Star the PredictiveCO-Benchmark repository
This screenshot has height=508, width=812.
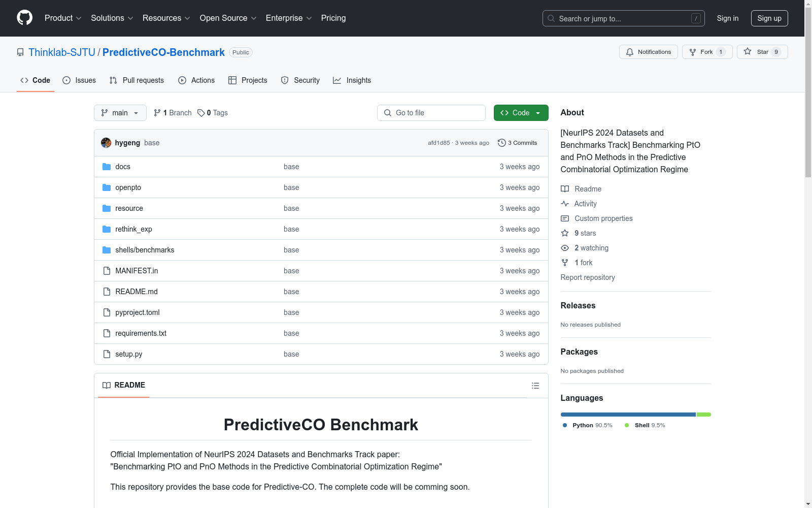[x=762, y=52]
